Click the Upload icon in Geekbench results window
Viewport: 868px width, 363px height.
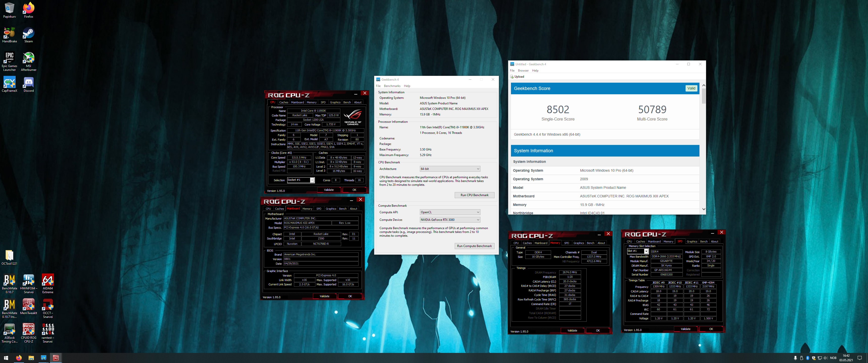click(517, 76)
